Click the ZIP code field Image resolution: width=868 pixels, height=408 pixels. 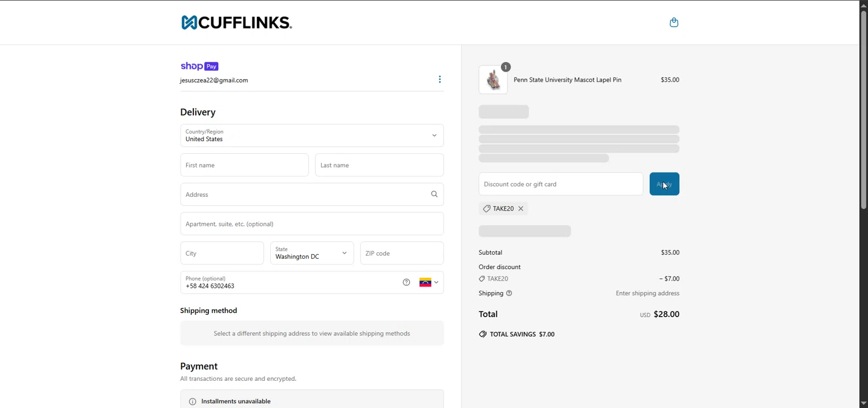pos(402,253)
